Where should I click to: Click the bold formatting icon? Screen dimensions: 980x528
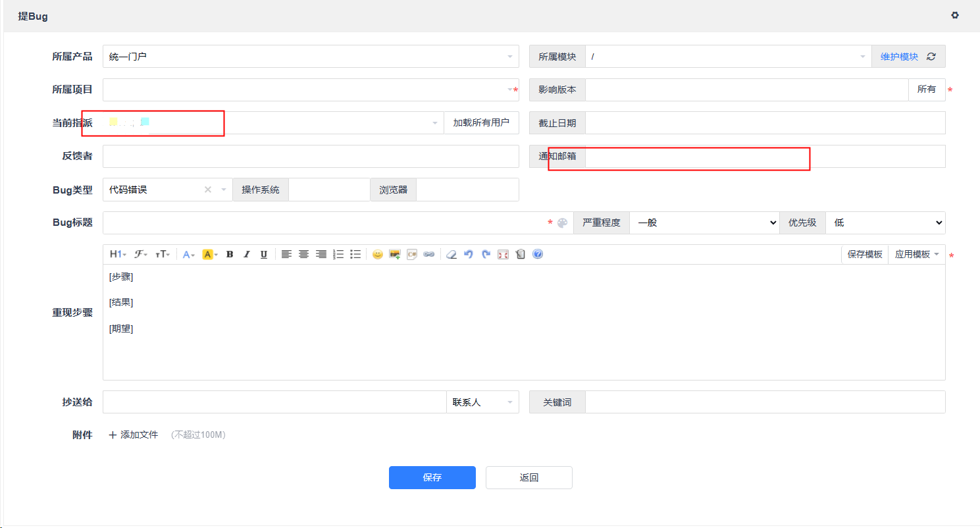pos(230,255)
